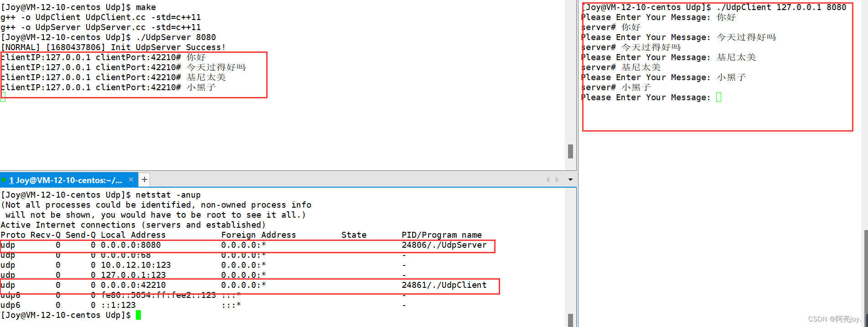The image size is (868, 327).
Task: Click 'server# 你好' echo line
Action: 611,27
